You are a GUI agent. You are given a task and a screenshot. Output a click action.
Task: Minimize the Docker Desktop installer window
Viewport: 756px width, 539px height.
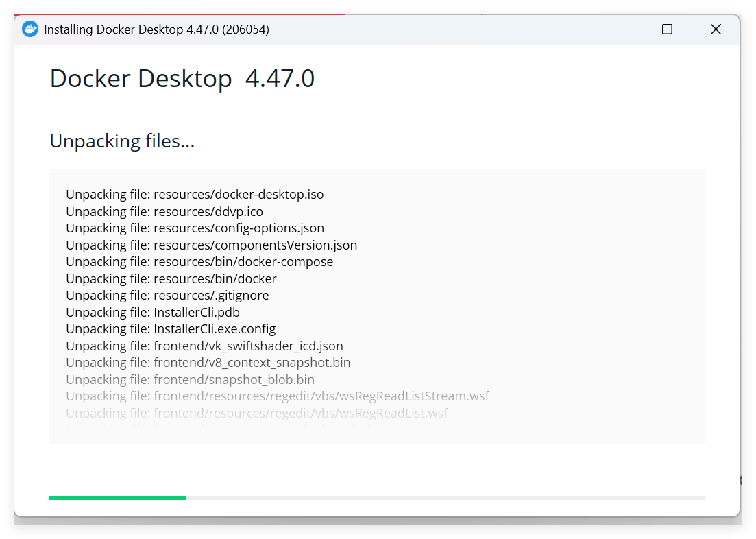(620, 29)
